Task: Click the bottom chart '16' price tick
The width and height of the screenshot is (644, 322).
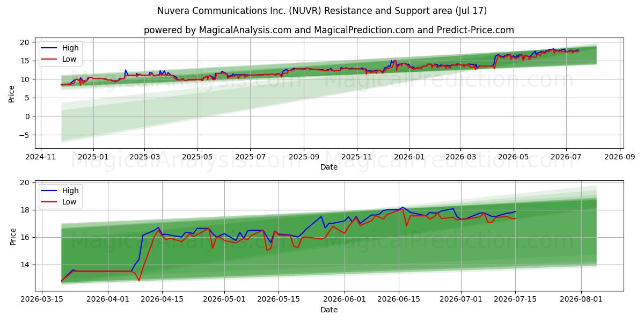Action: tap(26, 238)
